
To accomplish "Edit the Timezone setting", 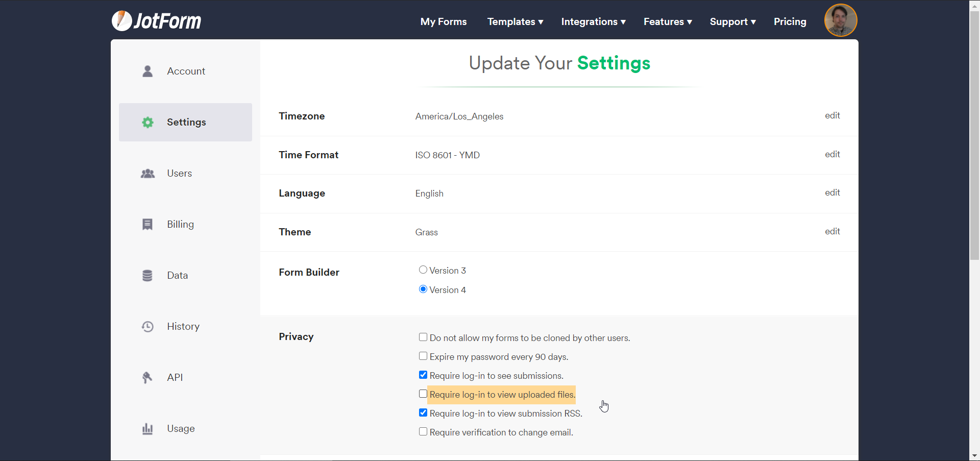I will click(x=832, y=115).
